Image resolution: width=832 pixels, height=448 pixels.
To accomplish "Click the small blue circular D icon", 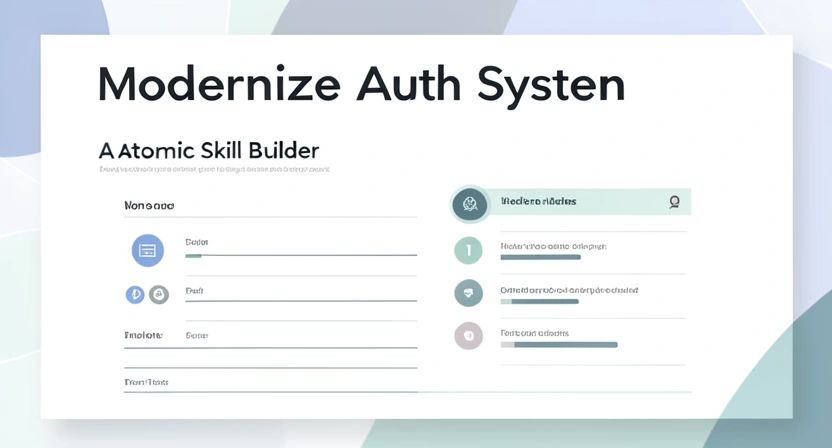I will [135, 294].
